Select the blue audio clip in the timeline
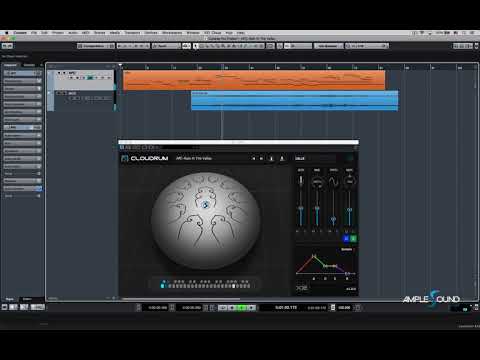 [x=295, y=101]
